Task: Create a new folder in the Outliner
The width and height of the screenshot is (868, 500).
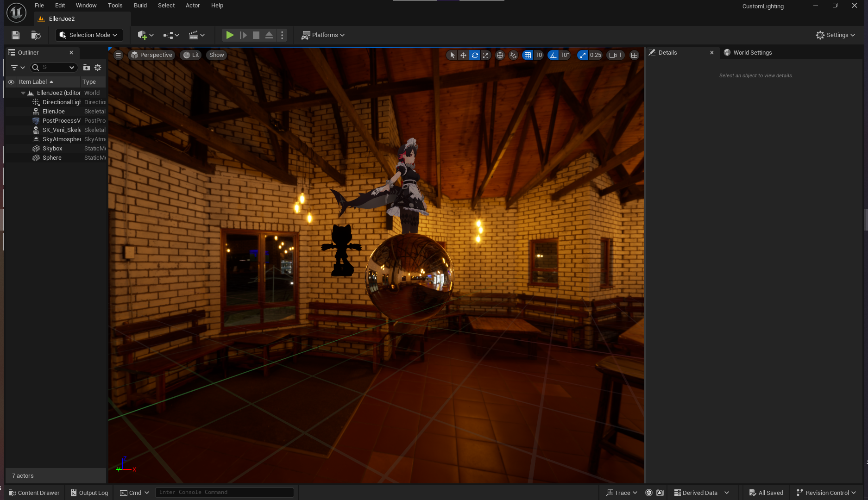Action: [x=87, y=68]
